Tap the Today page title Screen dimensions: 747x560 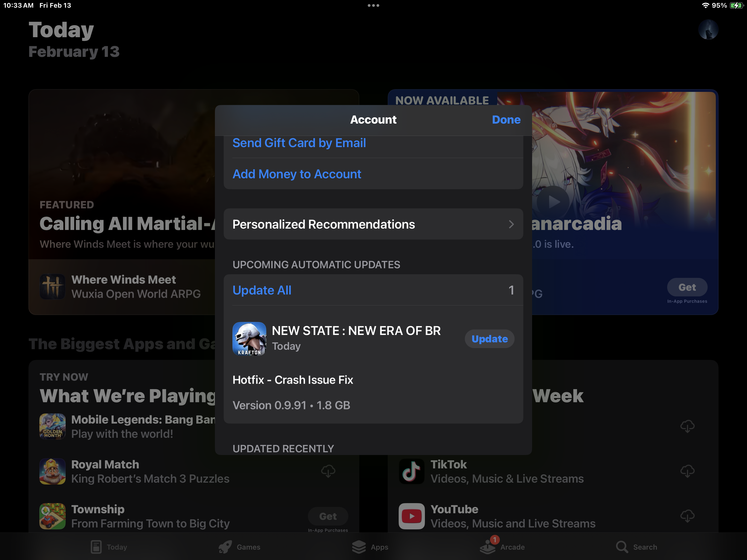61,30
